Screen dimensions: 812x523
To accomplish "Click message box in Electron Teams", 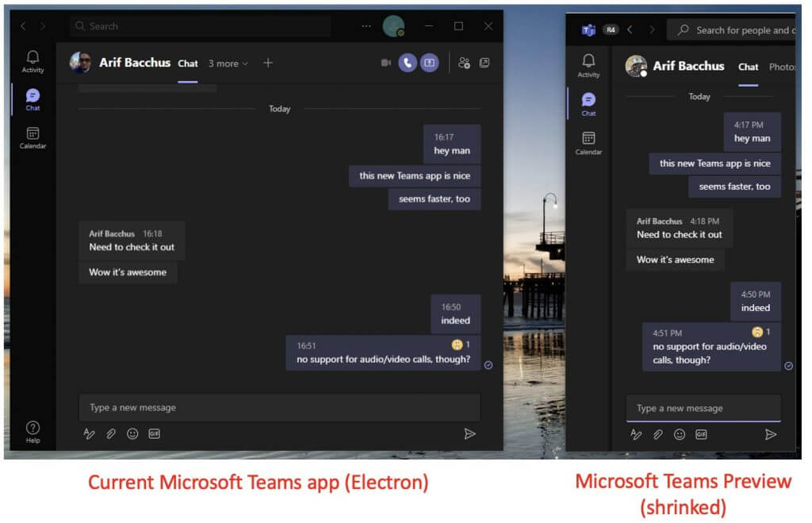I will click(x=280, y=407).
